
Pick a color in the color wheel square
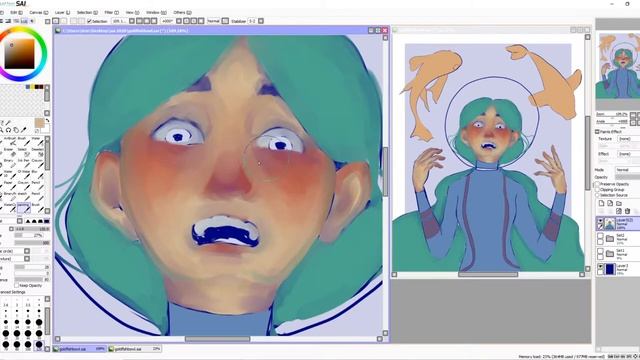tap(19, 53)
